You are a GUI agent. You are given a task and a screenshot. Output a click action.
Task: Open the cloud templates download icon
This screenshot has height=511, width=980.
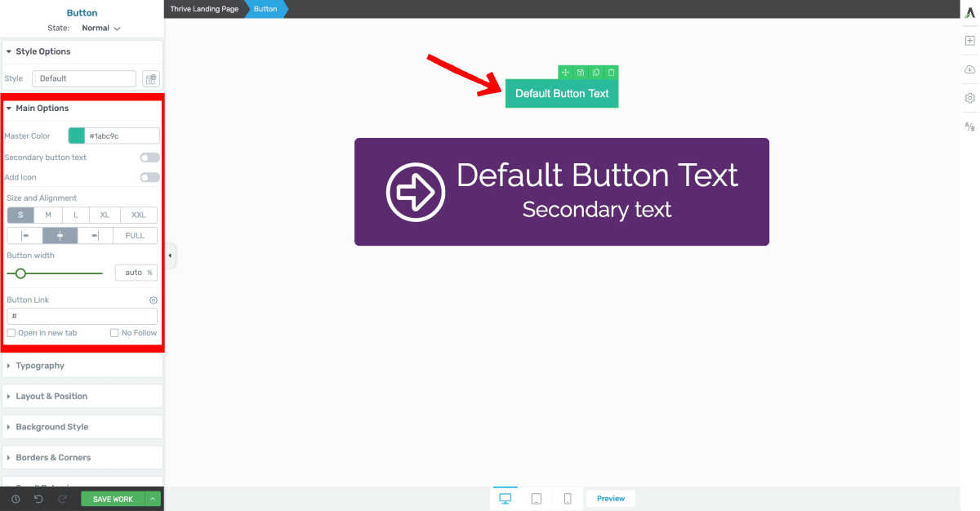969,69
